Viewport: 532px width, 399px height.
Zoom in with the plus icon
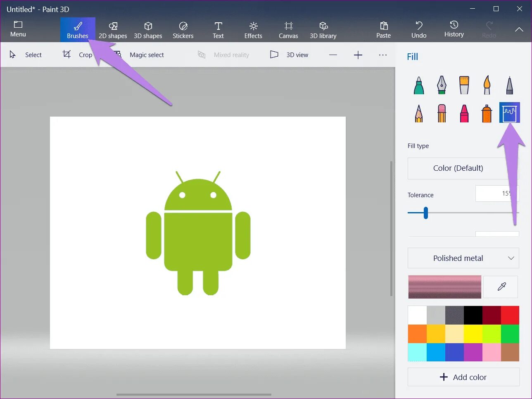click(358, 55)
